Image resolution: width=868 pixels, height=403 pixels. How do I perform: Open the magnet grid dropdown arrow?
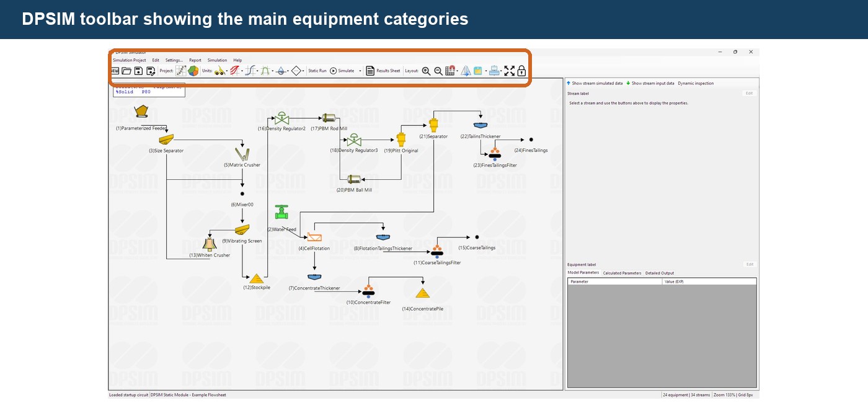click(x=458, y=71)
